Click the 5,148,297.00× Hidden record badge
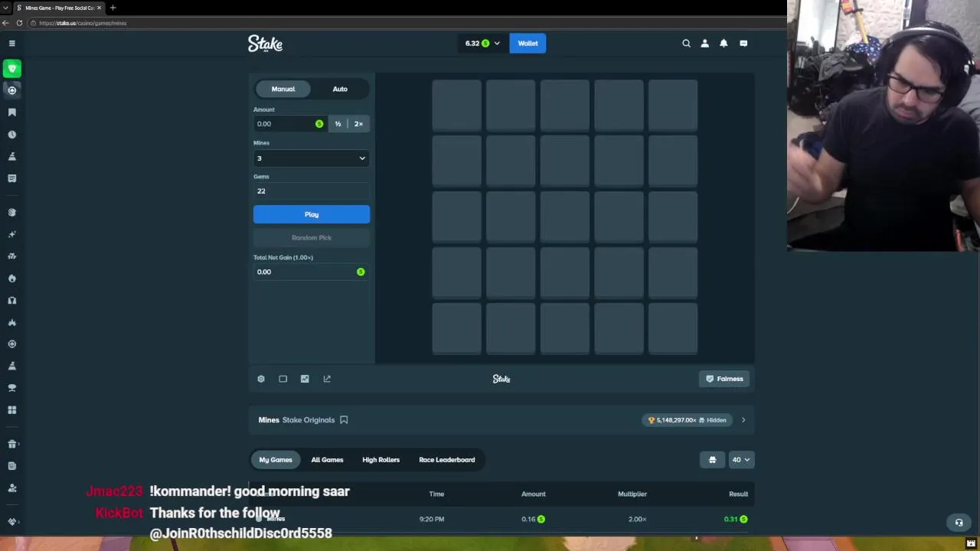 point(688,420)
